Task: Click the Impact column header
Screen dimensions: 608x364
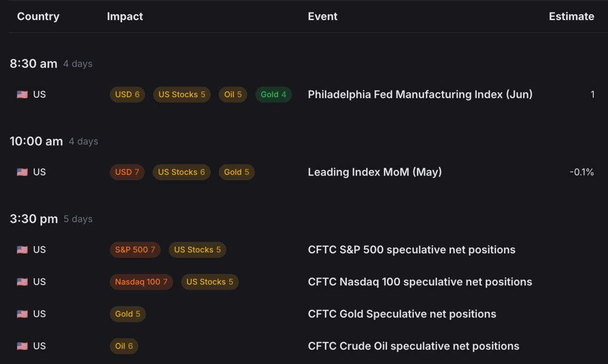Action: coord(125,16)
